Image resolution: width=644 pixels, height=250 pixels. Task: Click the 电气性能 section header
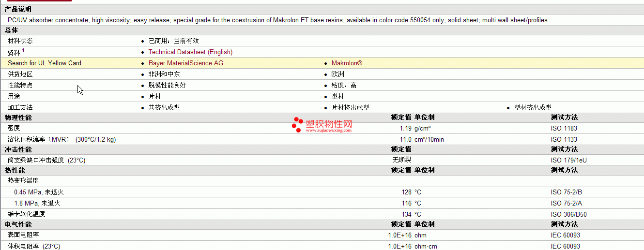coord(18,224)
